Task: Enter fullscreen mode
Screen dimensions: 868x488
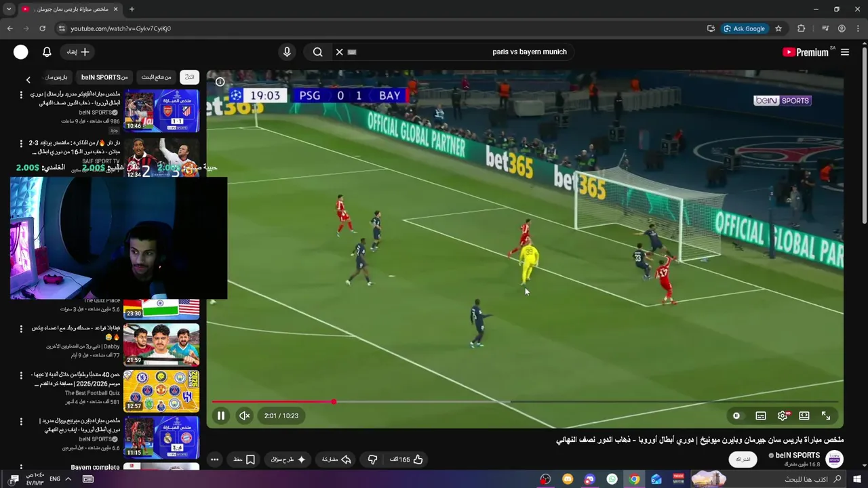Action: click(826, 415)
